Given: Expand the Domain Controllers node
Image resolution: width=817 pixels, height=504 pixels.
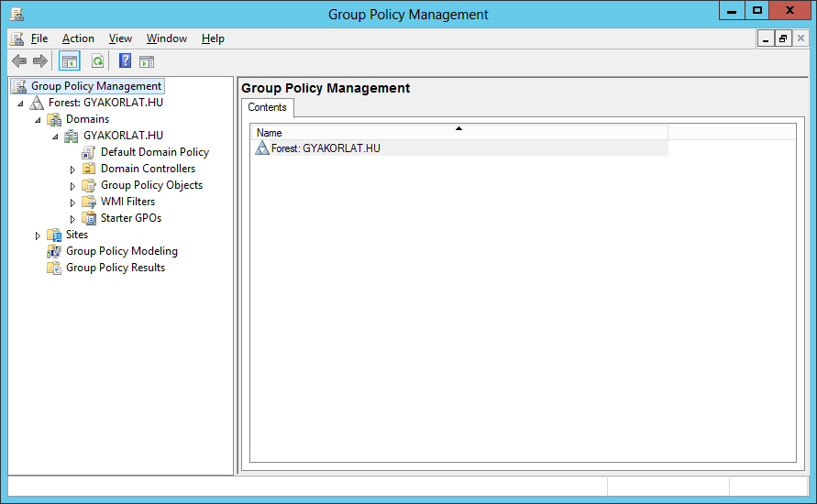Looking at the screenshot, I should (72, 170).
